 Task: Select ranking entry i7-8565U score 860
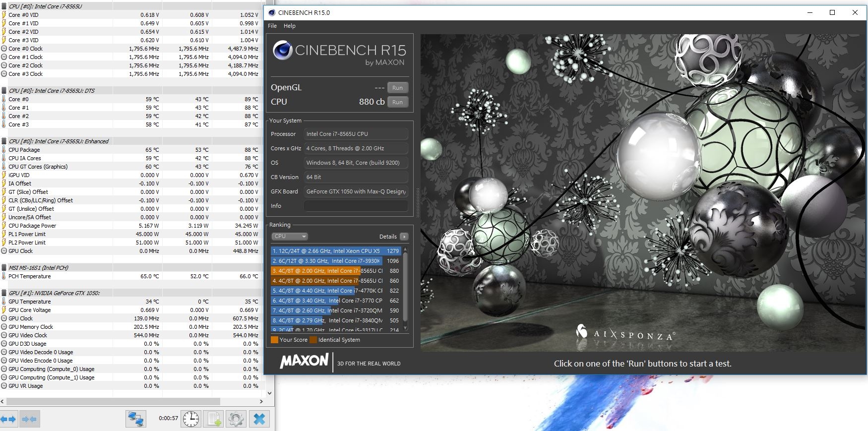click(336, 281)
